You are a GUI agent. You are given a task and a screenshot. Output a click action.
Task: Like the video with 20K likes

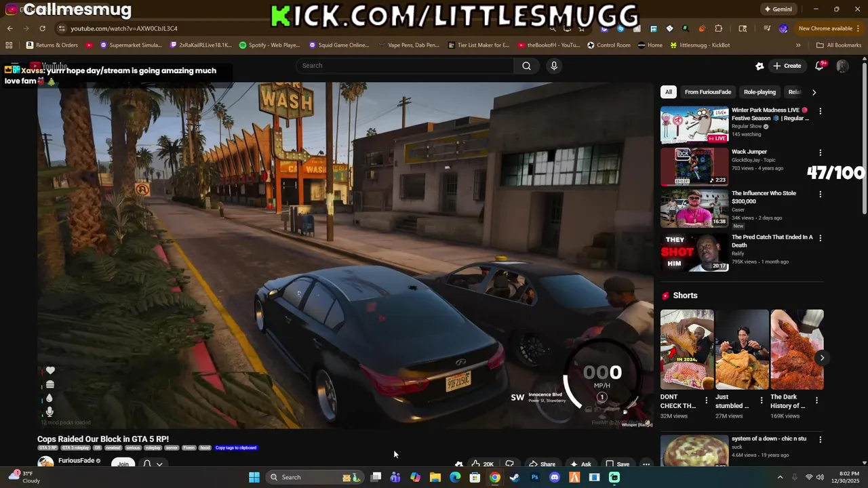pyautogui.click(x=482, y=464)
